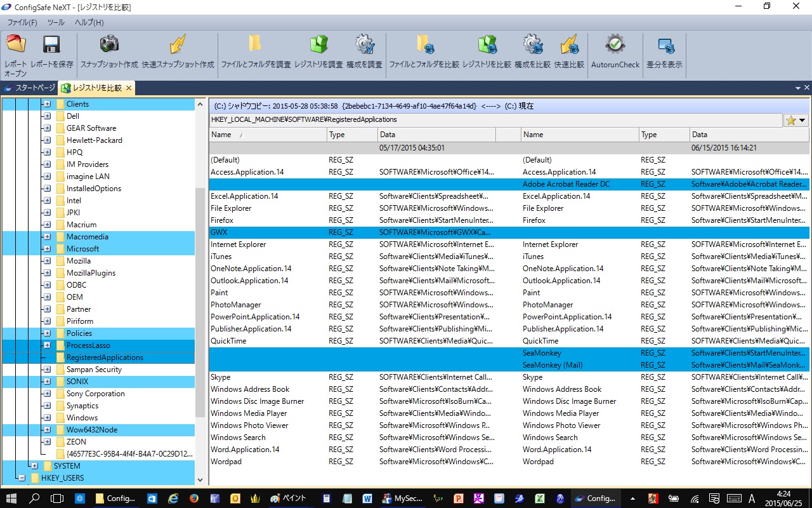The image size is (812, 508).
Task: Investigate the registry (レジストリを調査)
Action: click(x=318, y=51)
